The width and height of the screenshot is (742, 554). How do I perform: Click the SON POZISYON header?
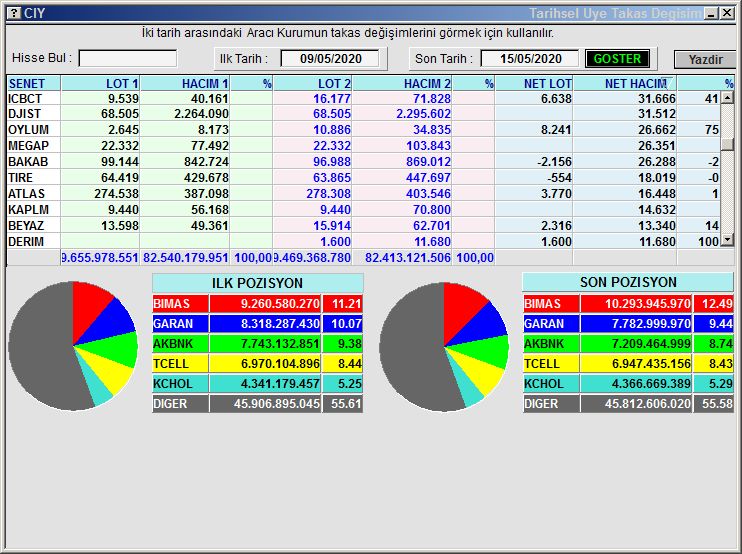click(628, 282)
